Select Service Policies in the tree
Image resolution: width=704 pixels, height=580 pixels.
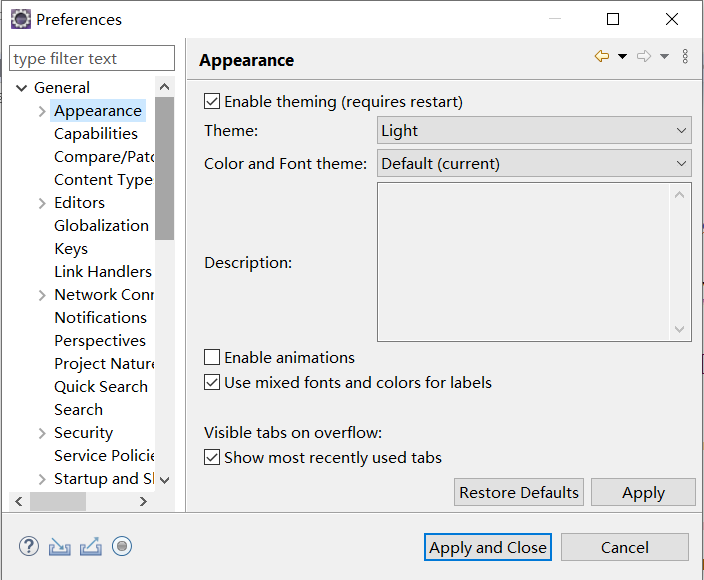[104, 456]
